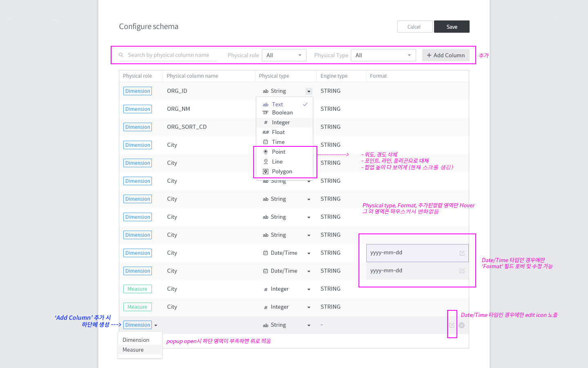The image size is (588, 368).
Task: Click the Polygon type icon in popup
Action: (x=265, y=171)
